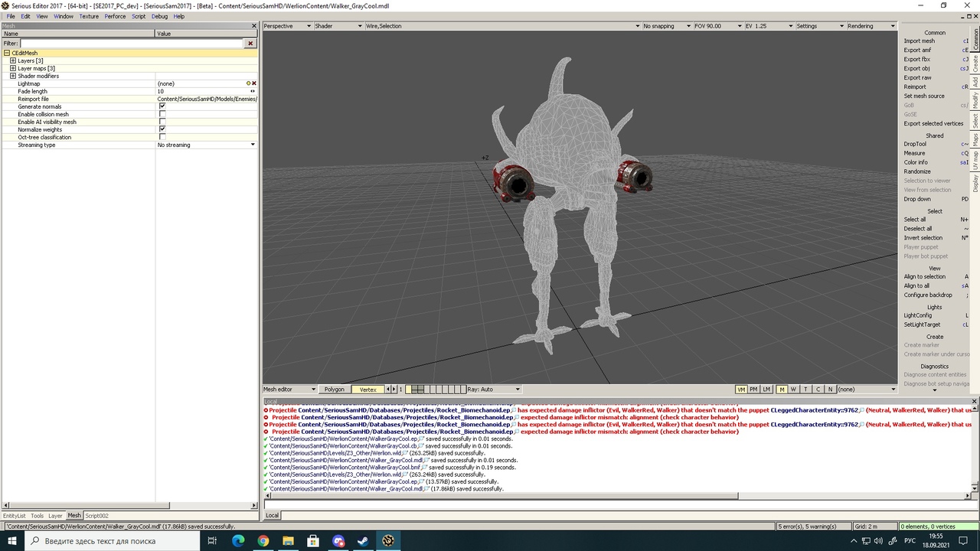Click the VM mode button in viewport bar
Viewport: 980px width, 551px height.
click(740, 390)
